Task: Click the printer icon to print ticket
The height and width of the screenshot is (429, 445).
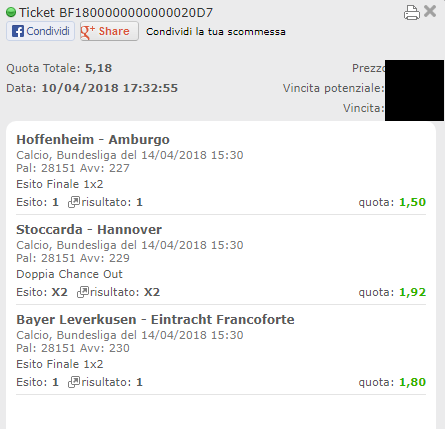Action: [x=412, y=13]
